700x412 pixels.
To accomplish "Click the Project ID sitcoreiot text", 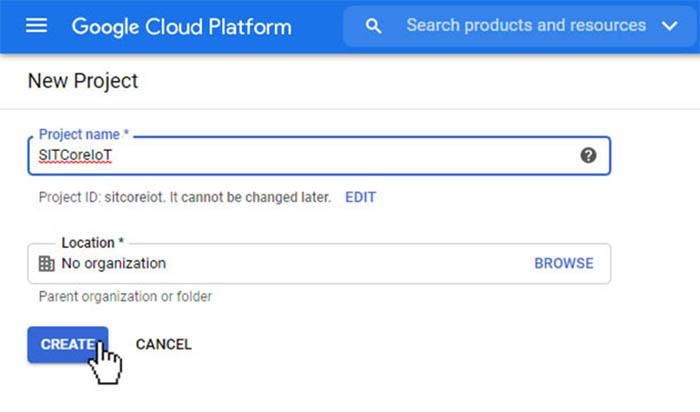I will pyautogui.click(x=185, y=197).
